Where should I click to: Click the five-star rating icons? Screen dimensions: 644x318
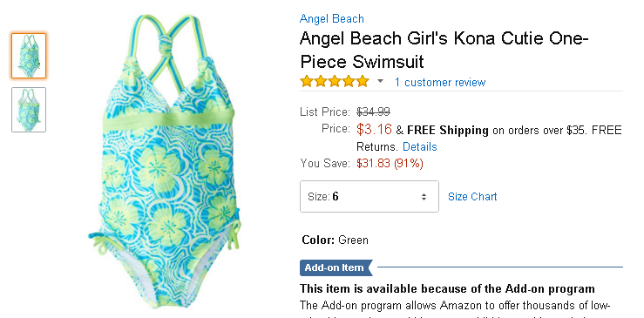[335, 82]
